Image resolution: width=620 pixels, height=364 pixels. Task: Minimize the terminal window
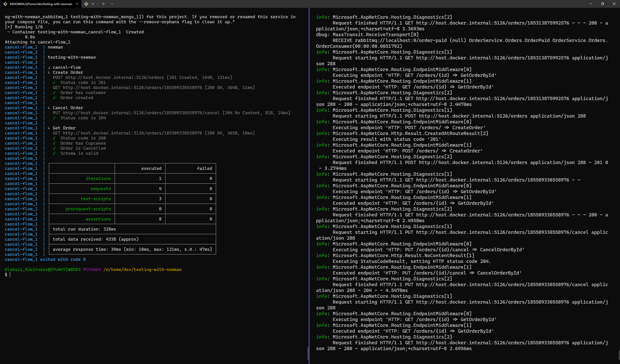tap(591, 4)
